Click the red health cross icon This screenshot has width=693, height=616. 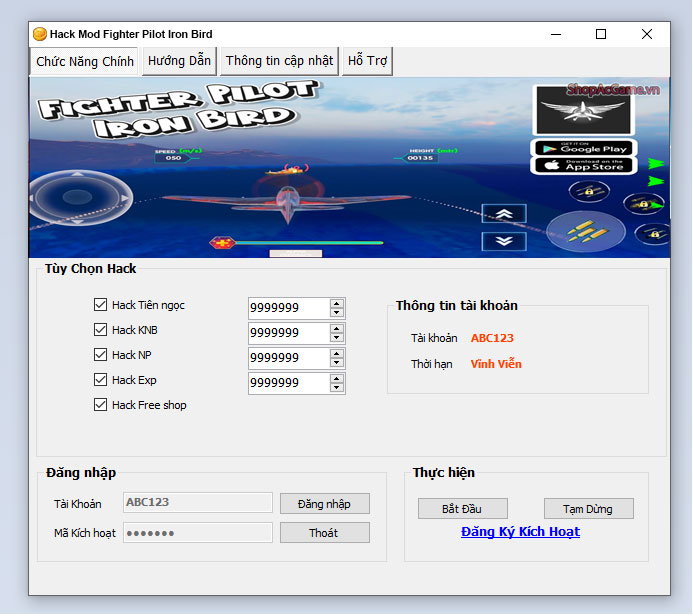pos(222,243)
